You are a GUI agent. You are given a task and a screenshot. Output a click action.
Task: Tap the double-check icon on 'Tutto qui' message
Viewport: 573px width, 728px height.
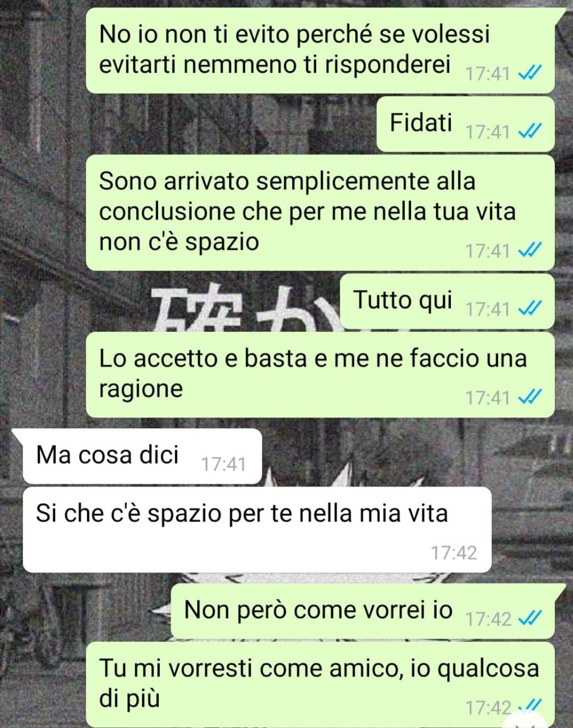click(x=530, y=309)
